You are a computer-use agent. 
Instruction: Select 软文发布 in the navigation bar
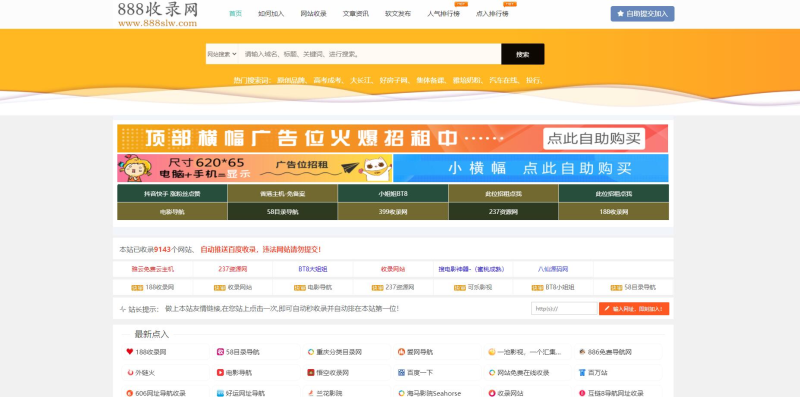(398, 14)
